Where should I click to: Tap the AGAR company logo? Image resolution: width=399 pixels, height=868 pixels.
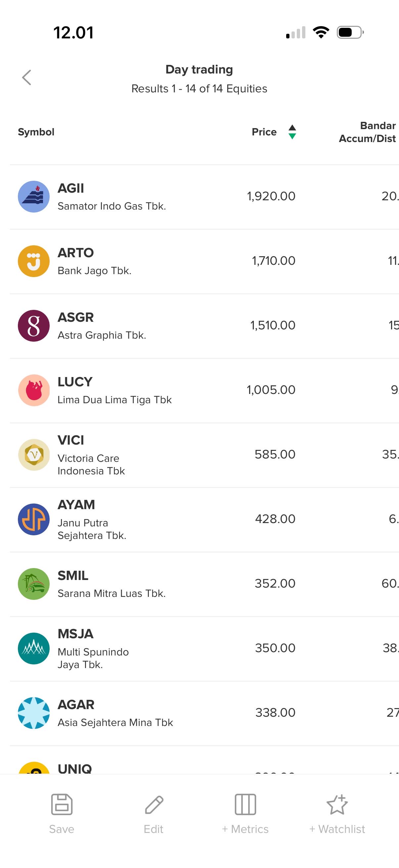click(x=34, y=713)
